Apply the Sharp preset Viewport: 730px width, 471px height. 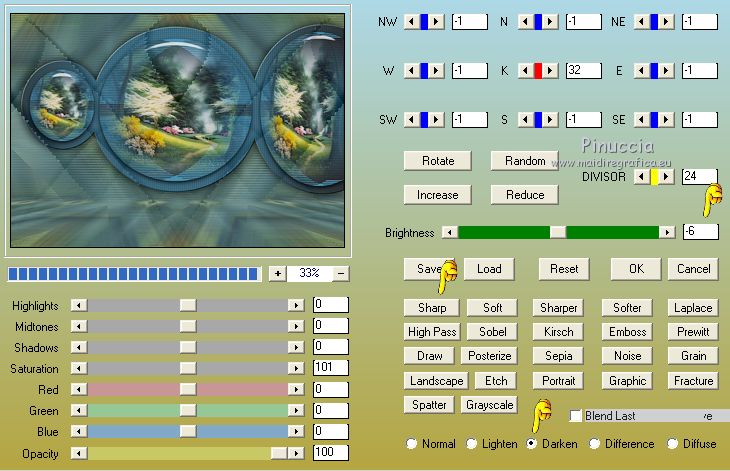[432, 308]
